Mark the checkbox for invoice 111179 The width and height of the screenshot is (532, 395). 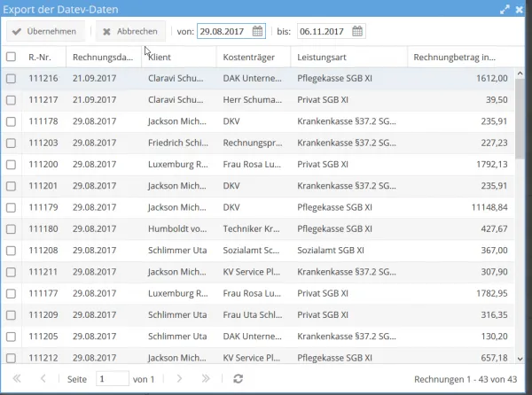11,207
